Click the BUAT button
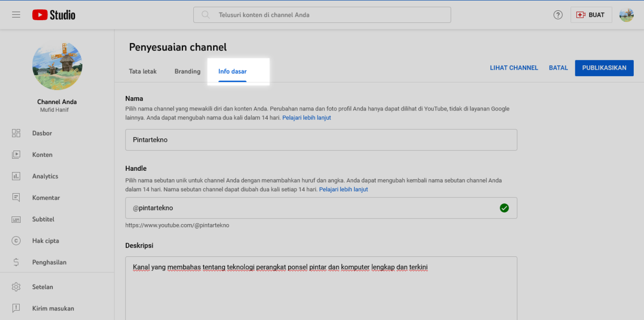This screenshot has height=320, width=644. 591,14
